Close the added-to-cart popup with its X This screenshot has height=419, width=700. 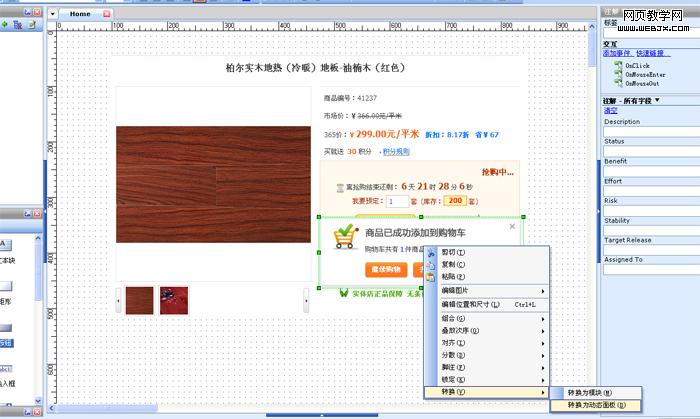click(x=512, y=226)
